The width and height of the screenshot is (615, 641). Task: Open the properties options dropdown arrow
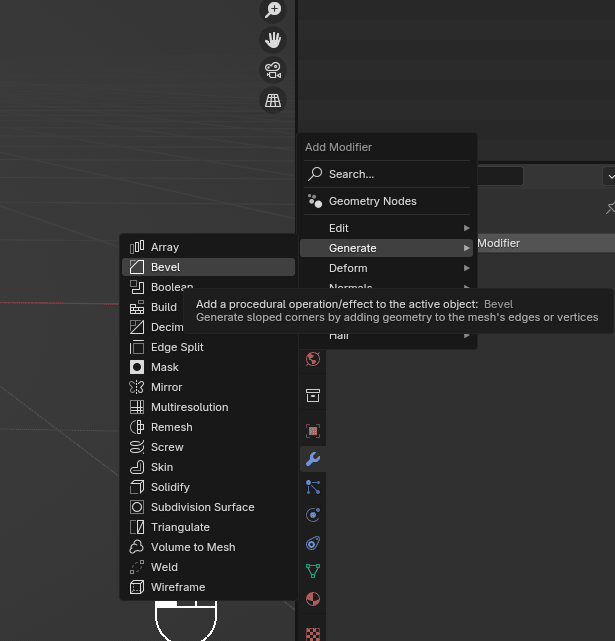pyautogui.click(x=609, y=176)
